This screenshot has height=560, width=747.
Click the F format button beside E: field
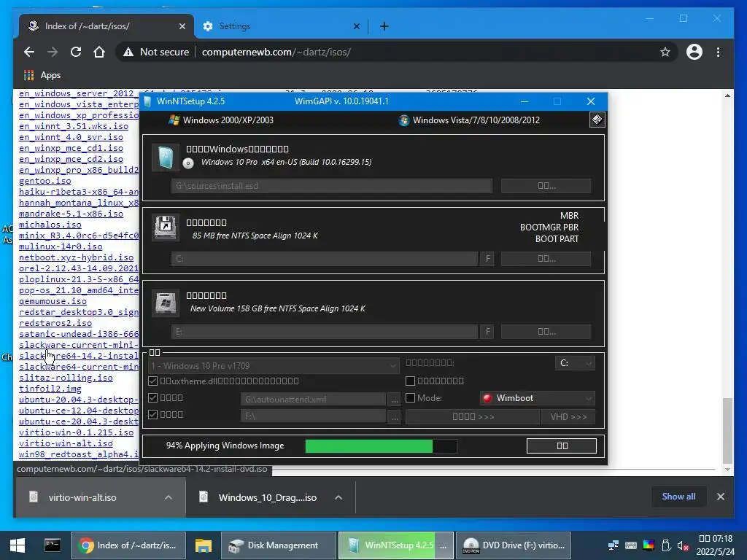pyautogui.click(x=487, y=332)
